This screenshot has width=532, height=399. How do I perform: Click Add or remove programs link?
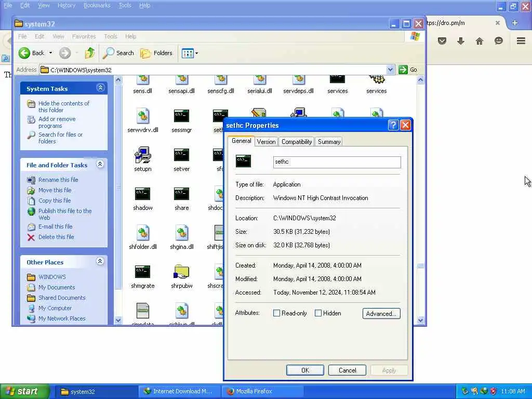(x=57, y=122)
